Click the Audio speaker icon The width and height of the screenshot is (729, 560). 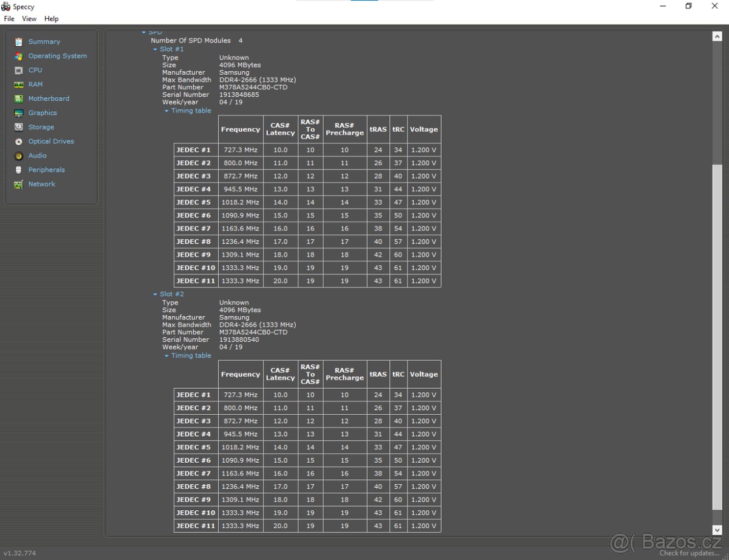(x=18, y=155)
